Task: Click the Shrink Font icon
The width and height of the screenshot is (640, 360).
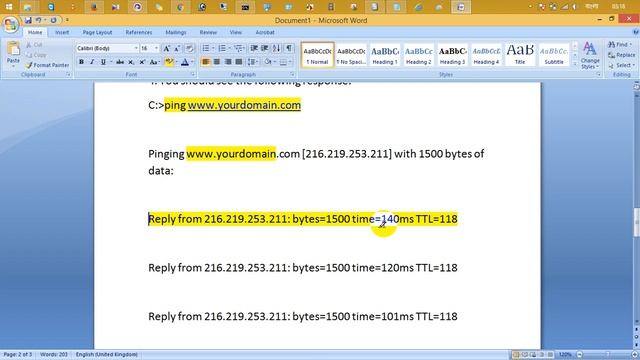Action: point(177,49)
